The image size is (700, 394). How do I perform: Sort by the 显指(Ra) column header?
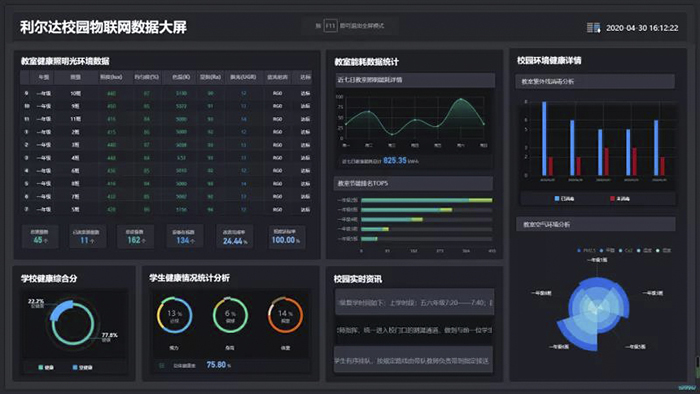coord(210,77)
